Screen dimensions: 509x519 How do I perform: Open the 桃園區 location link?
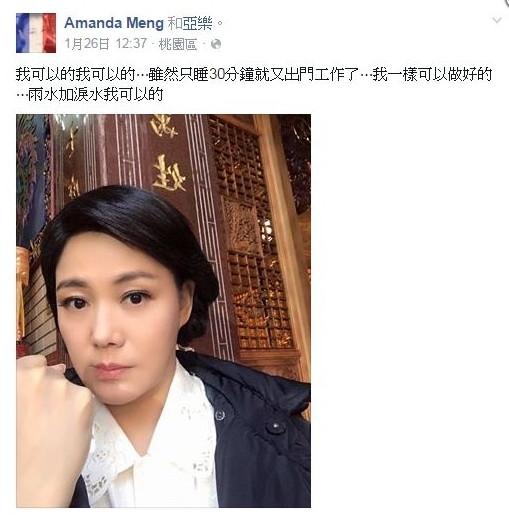(x=177, y=44)
